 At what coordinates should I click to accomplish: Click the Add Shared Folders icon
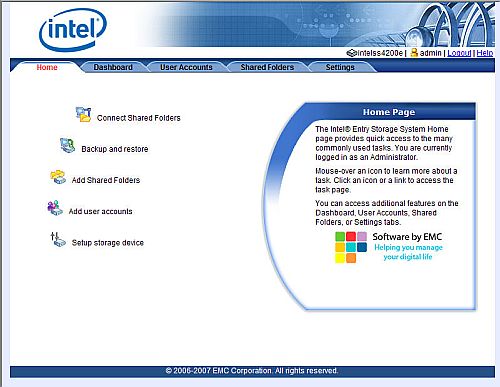[x=58, y=177]
